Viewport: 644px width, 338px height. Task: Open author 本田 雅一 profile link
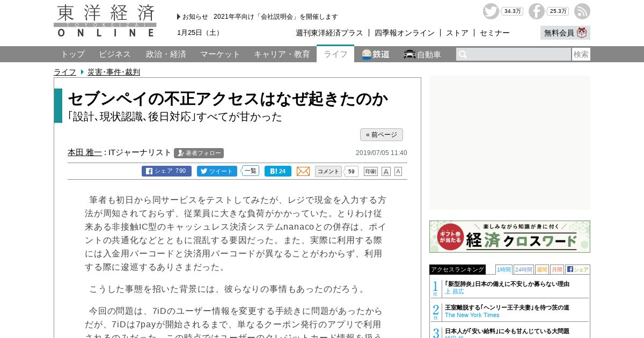[x=85, y=152]
